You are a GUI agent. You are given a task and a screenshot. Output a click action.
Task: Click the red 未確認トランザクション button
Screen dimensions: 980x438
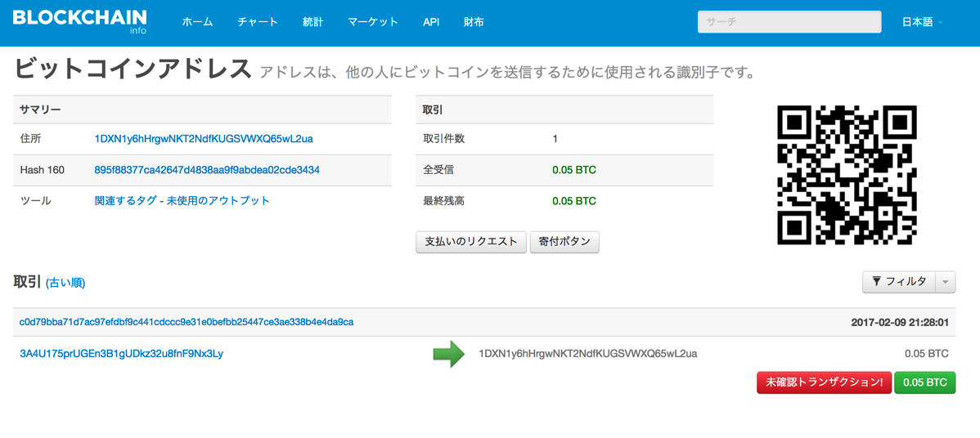pyautogui.click(x=823, y=382)
